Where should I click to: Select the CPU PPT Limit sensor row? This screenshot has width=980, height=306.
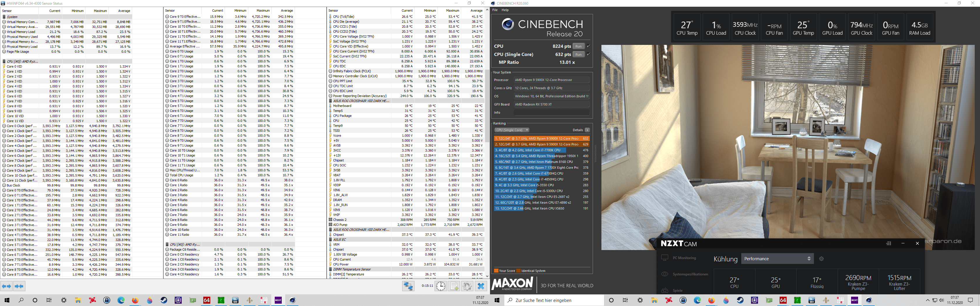(406, 81)
